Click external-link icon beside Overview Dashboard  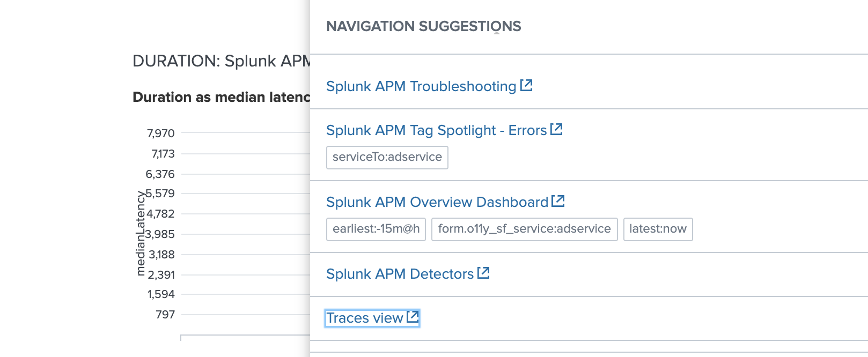[558, 201]
